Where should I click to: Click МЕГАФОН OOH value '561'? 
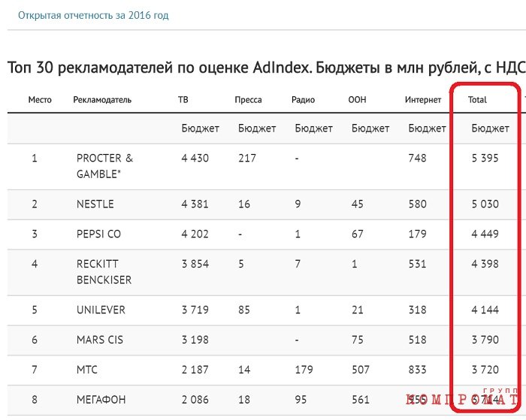[361, 400]
